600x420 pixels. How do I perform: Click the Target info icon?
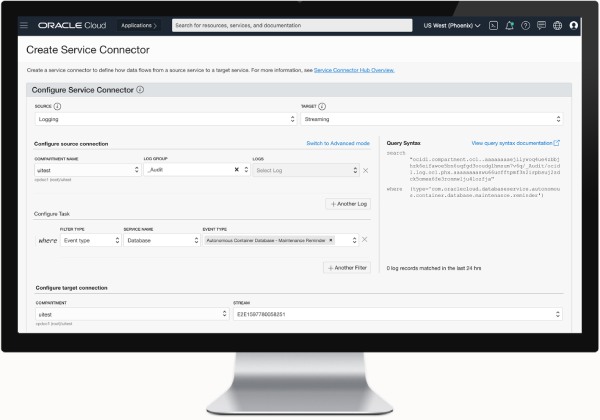322,106
